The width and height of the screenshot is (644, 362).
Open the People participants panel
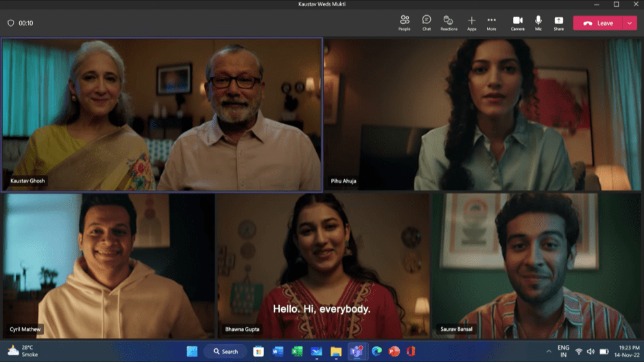[x=405, y=23]
